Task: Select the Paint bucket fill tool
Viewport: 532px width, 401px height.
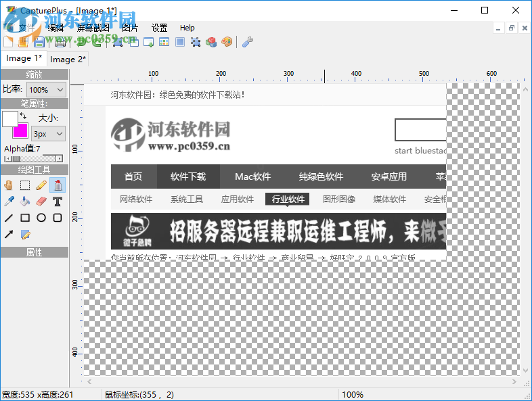Action: (25, 202)
